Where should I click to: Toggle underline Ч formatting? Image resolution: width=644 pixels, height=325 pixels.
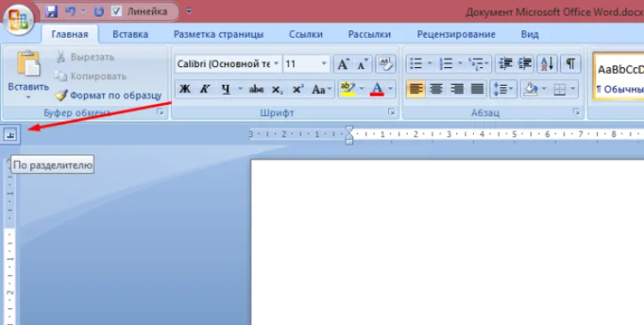tap(226, 89)
